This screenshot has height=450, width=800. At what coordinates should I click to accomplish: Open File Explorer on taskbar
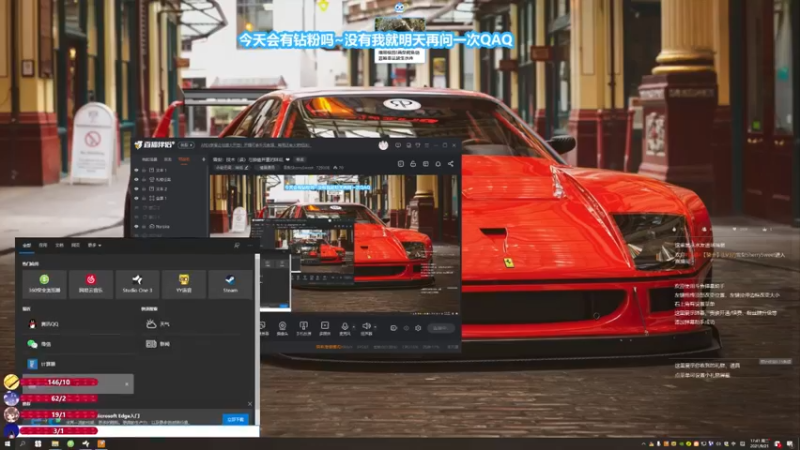click(55, 444)
